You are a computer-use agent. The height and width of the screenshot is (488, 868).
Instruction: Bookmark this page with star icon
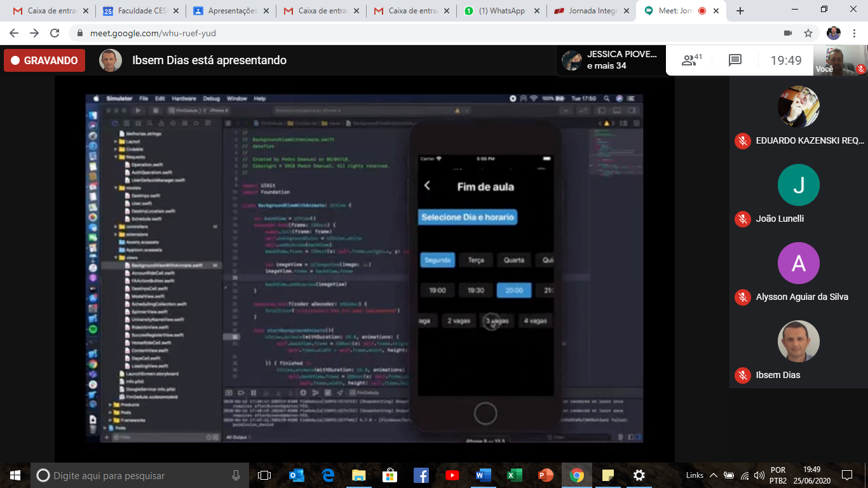(808, 33)
